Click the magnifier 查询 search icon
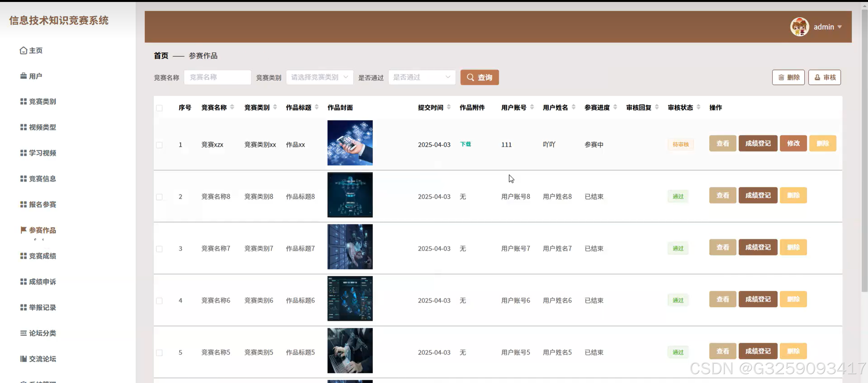The height and width of the screenshot is (383, 868). pyautogui.click(x=471, y=77)
